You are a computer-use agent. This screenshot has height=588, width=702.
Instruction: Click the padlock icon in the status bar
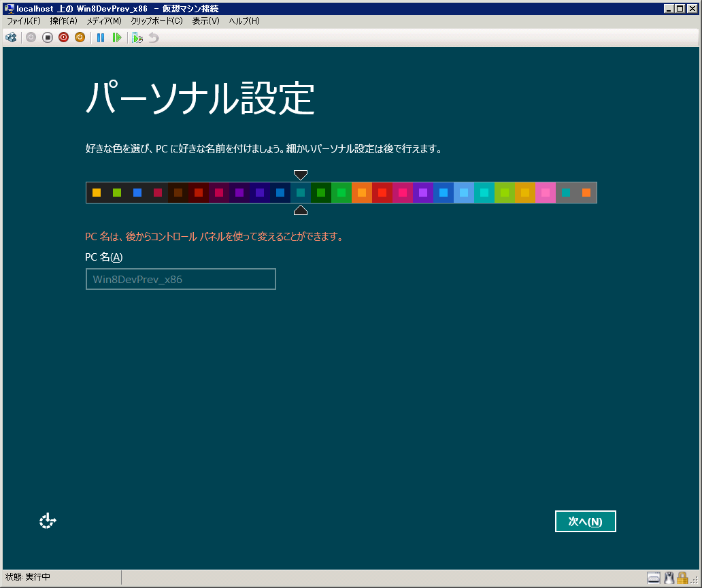[682, 578]
